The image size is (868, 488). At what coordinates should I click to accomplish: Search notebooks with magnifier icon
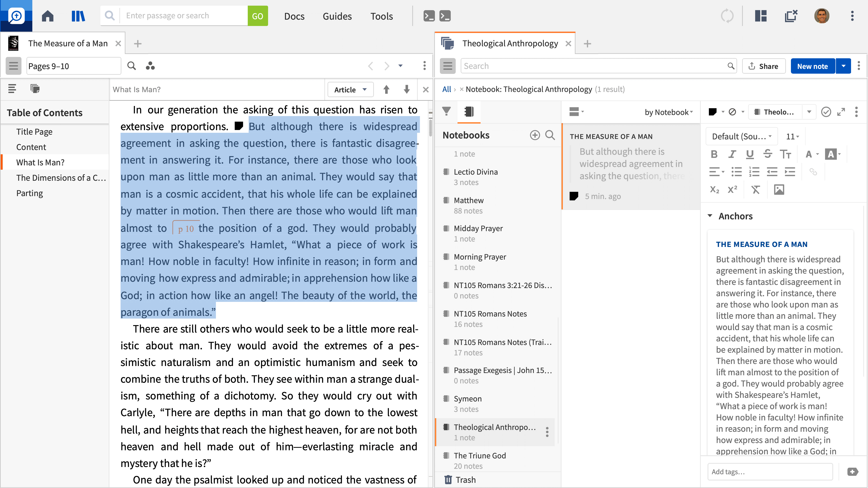(550, 135)
